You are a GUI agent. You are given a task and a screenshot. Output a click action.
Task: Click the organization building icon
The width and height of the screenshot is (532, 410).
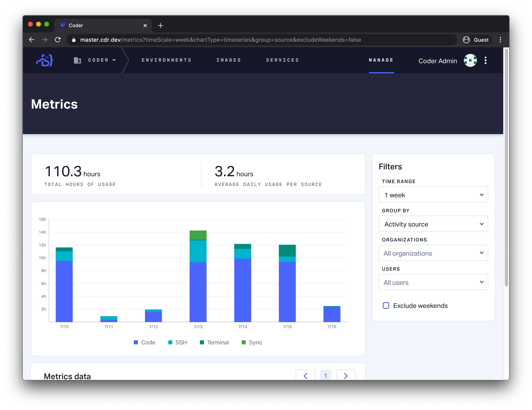point(77,60)
